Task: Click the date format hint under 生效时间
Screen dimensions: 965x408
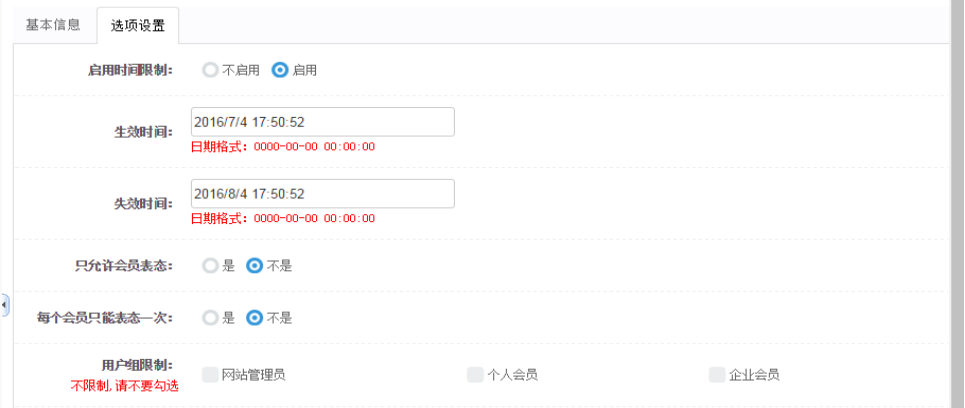Action: coord(282,147)
